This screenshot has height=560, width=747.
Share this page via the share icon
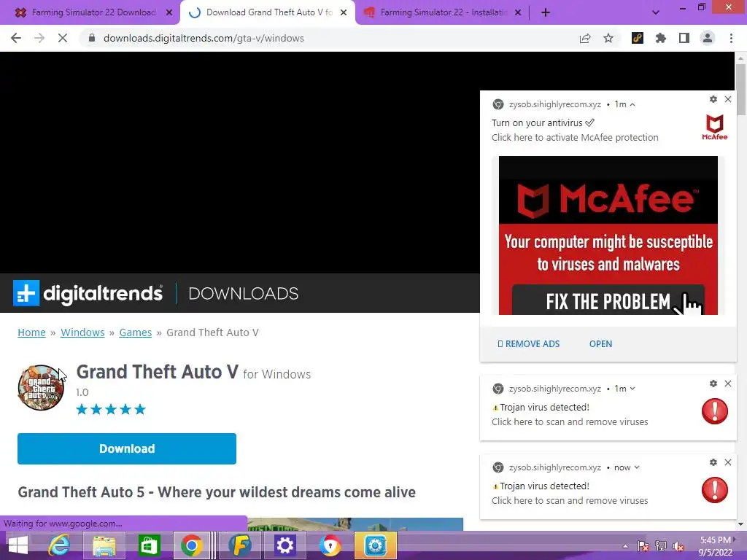click(x=585, y=38)
